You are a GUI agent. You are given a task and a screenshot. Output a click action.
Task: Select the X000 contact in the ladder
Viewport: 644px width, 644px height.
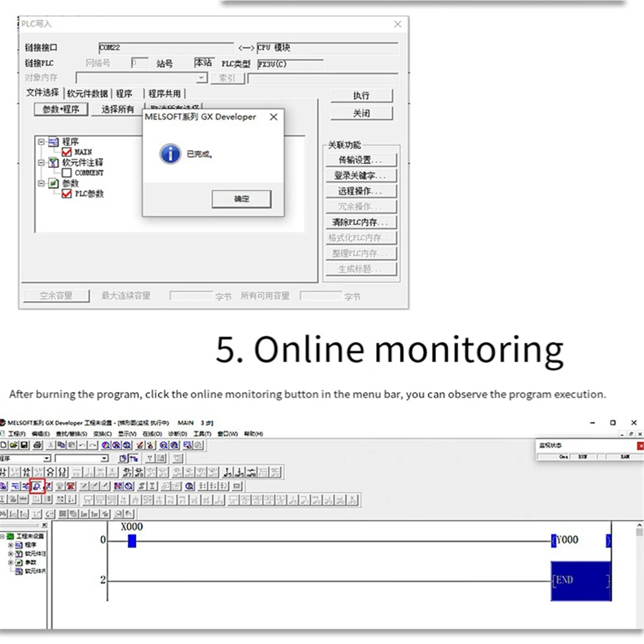(x=132, y=541)
